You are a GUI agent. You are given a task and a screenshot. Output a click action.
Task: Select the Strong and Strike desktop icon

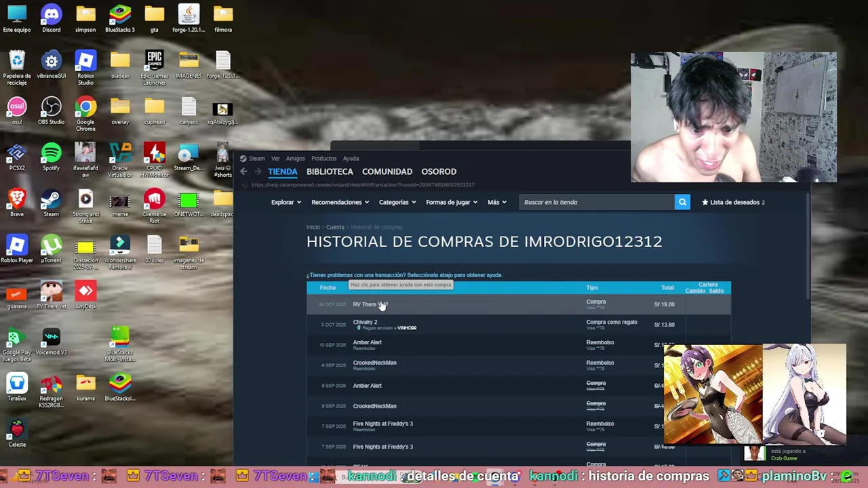(x=85, y=206)
